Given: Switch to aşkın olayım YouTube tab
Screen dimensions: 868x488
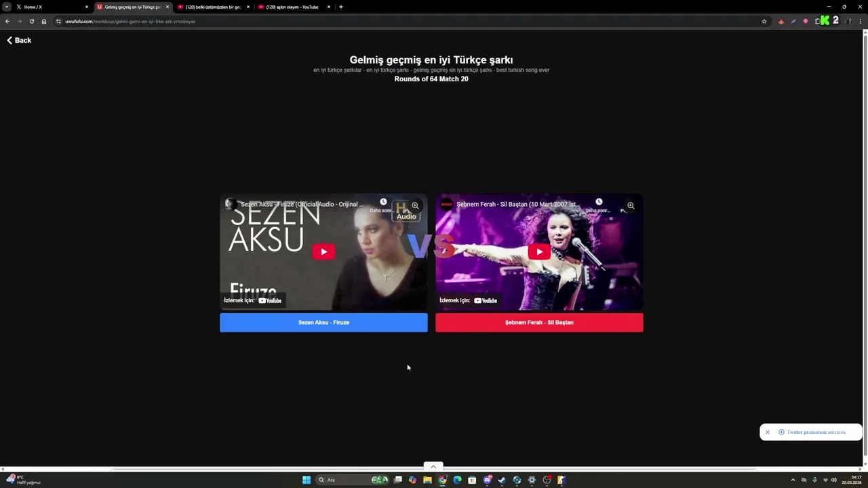Looking at the screenshot, I should point(294,7).
